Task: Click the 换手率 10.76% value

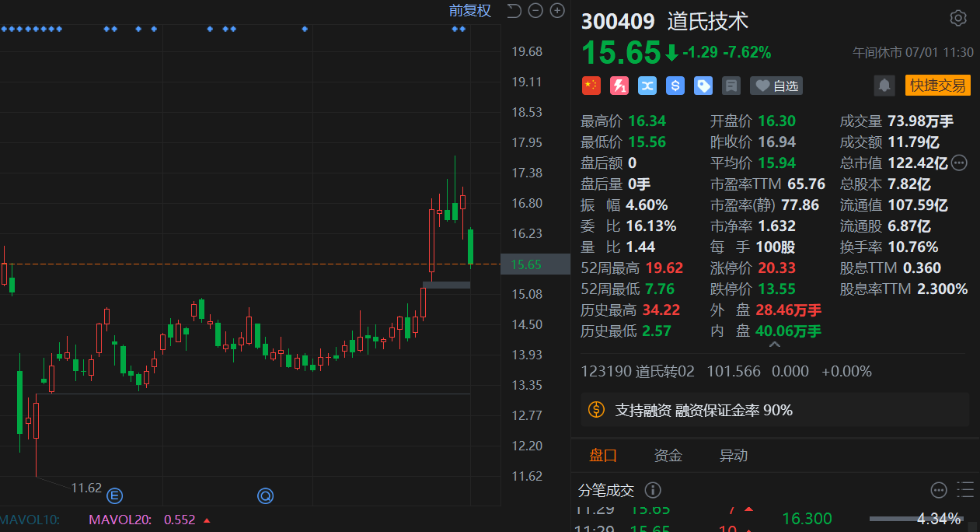Action: (x=912, y=247)
